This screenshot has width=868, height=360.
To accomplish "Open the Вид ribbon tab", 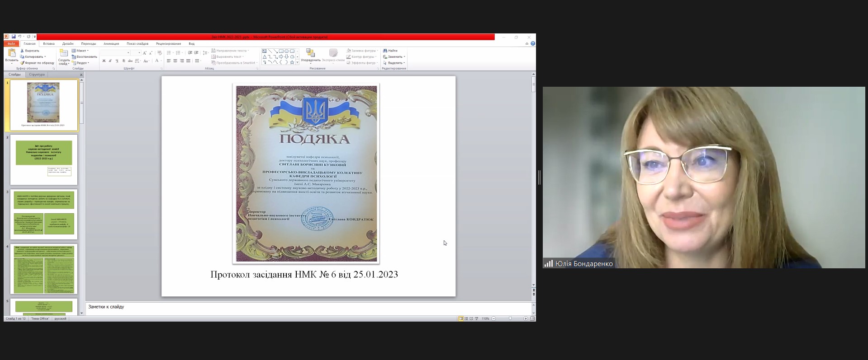I will tap(192, 44).
